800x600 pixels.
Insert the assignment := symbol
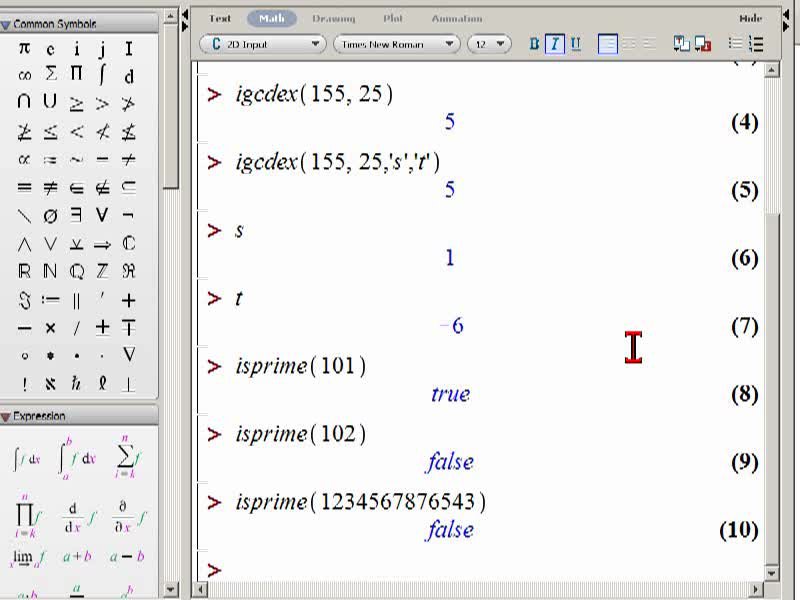pos(50,300)
